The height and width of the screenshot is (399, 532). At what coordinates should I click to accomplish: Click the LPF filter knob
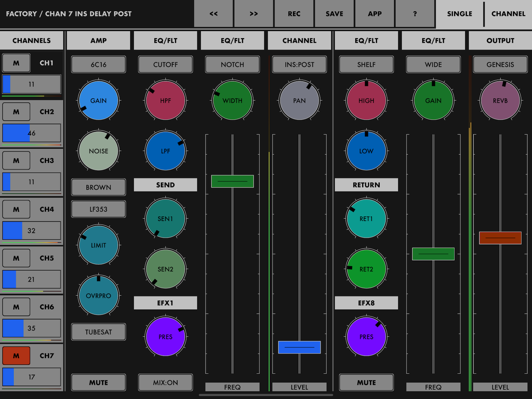click(166, 151)
